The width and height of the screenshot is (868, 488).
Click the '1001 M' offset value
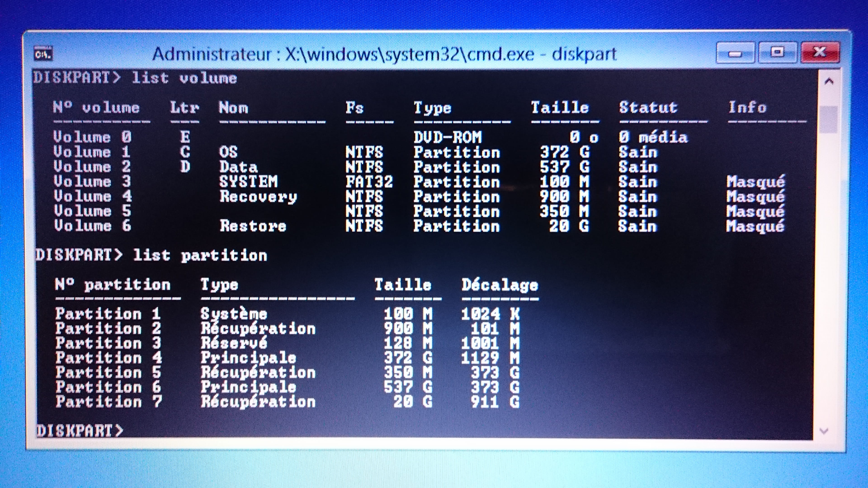click(x=490, y=343)
